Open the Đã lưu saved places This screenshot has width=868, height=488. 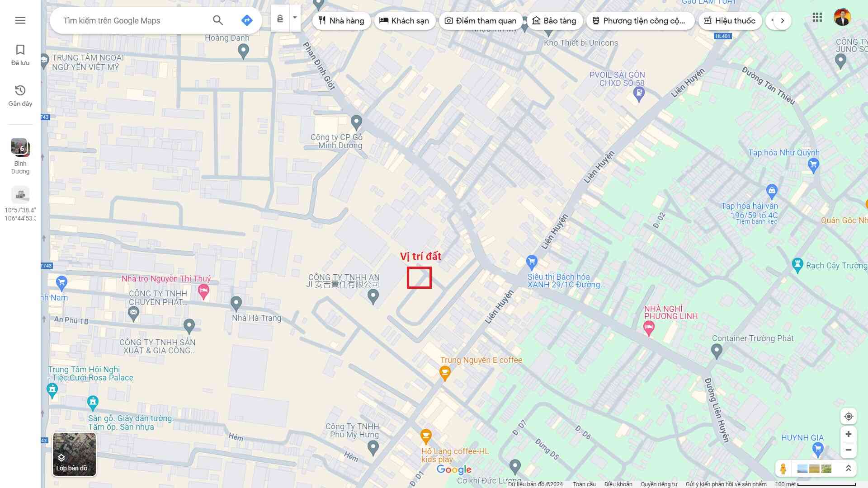(x=20, y=55)
